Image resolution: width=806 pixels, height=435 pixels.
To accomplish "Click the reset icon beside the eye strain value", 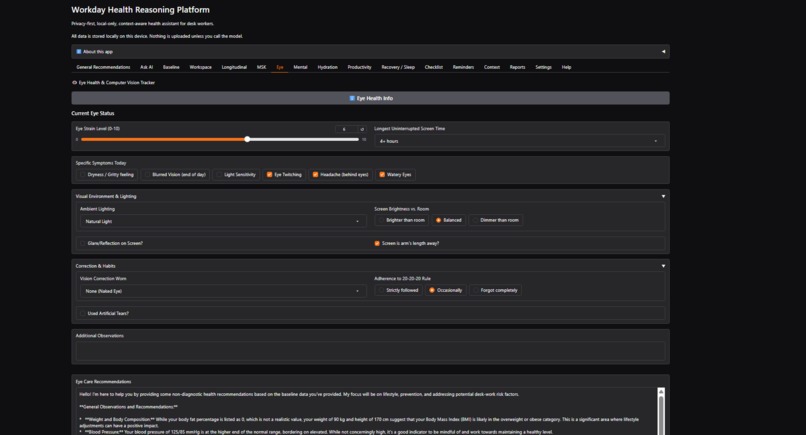I will click(362, 129).
